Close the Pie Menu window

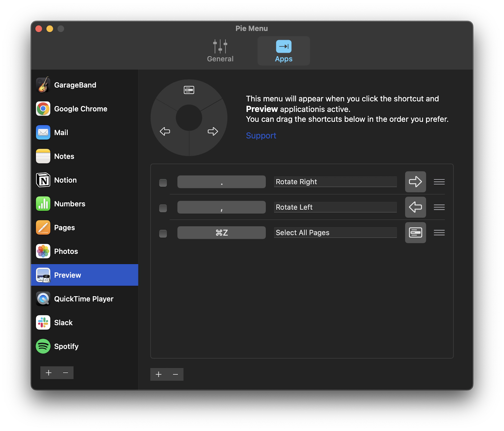tap(39, 29)
